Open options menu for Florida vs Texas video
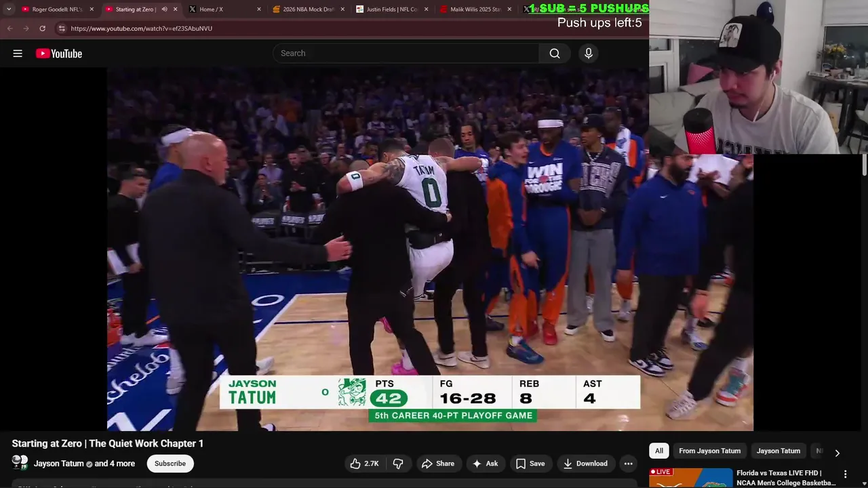Screen dimensions: 868x488 pyautogui.click(x=845, y=474)
